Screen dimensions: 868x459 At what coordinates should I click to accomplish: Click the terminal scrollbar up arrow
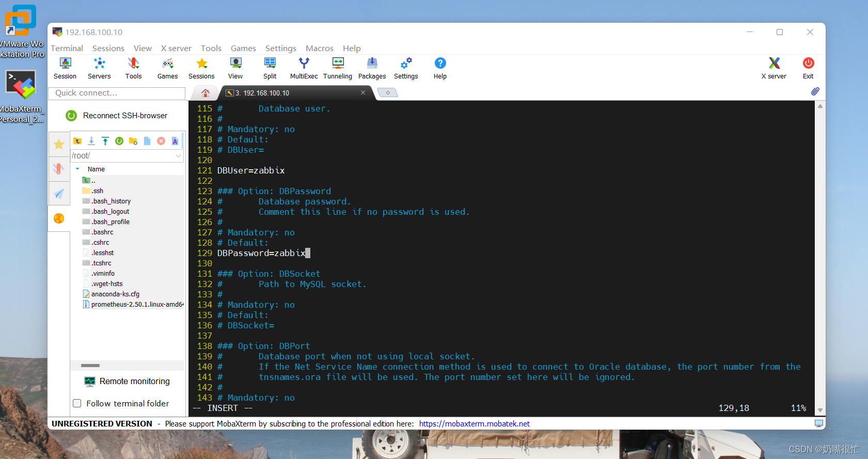(820, 106)
